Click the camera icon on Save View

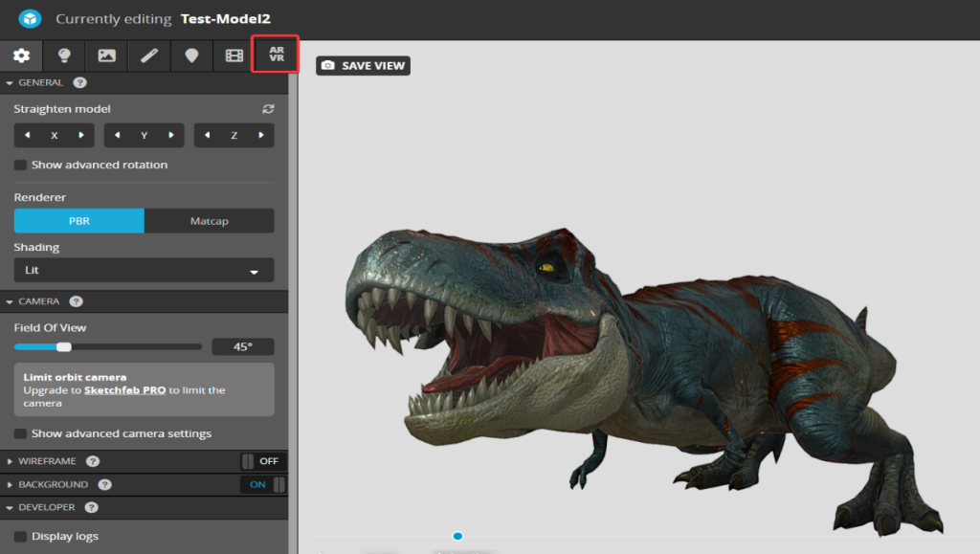pos(327,65)
